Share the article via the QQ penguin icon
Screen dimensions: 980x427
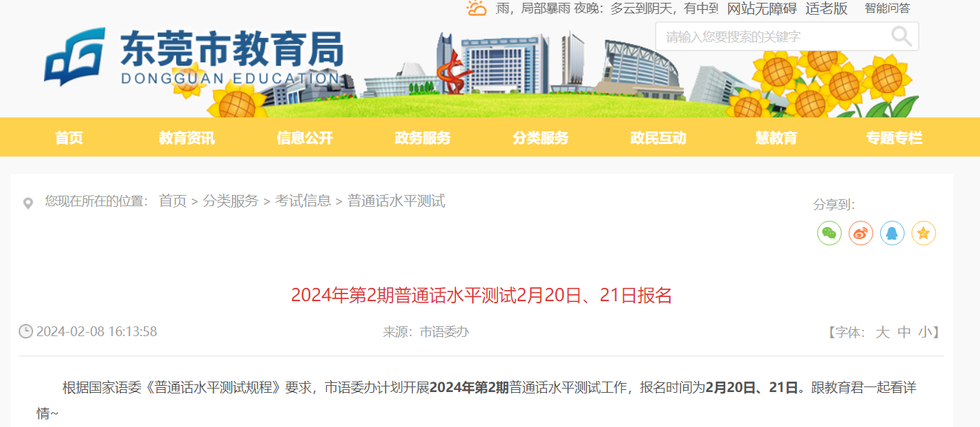[892, 233]
